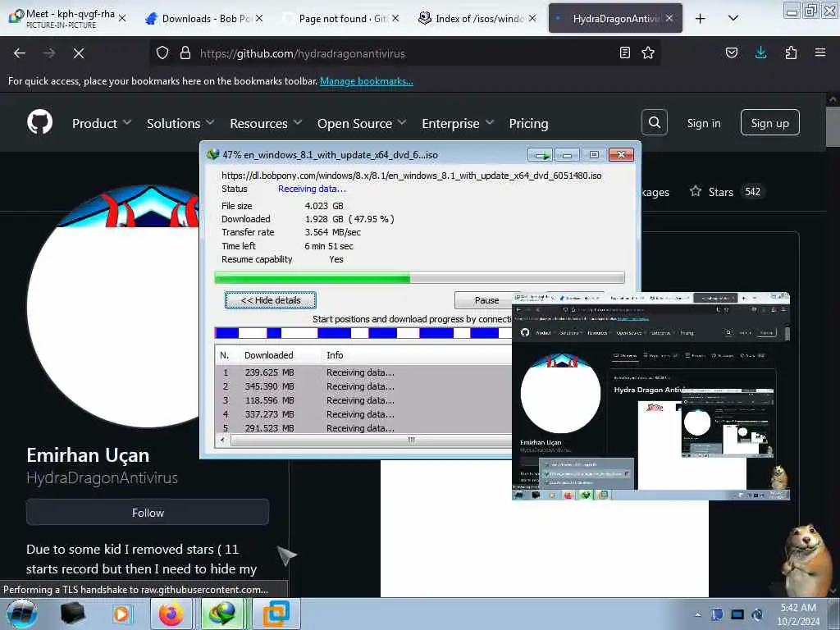Click the Stars icon on the profile
Image resolution: width=840 pixels, height=630 pixels.
696,191
